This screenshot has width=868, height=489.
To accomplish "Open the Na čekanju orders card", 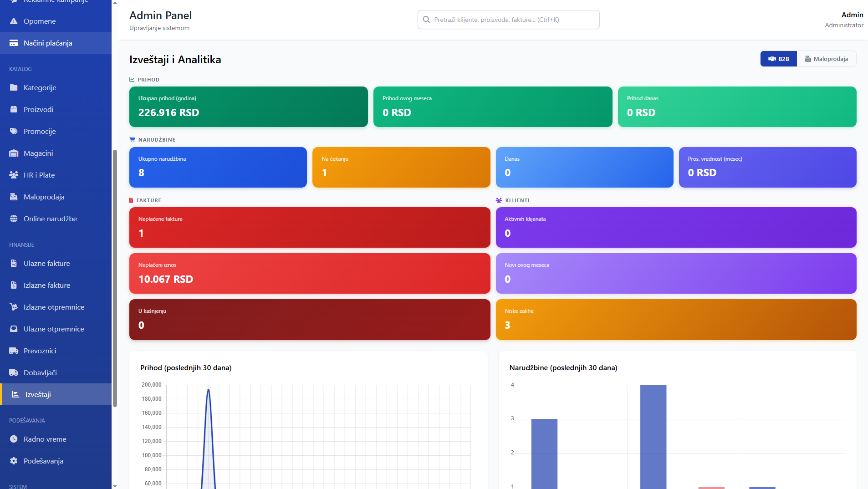I will tap(401, 167).
